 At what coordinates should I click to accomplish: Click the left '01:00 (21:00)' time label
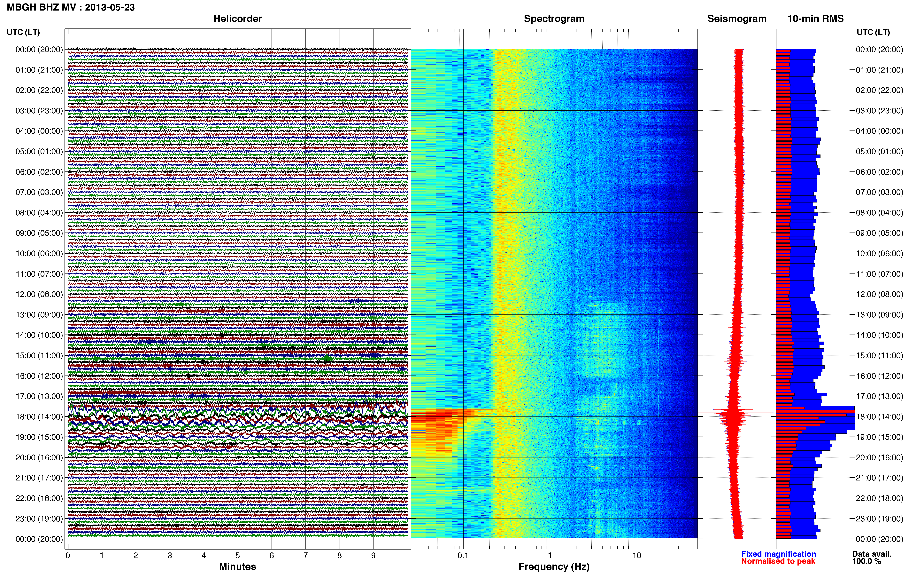[39, 70]
